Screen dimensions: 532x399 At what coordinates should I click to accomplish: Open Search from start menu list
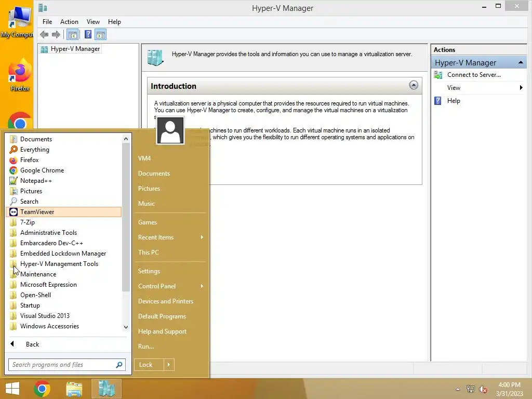(x=64, y=202)
